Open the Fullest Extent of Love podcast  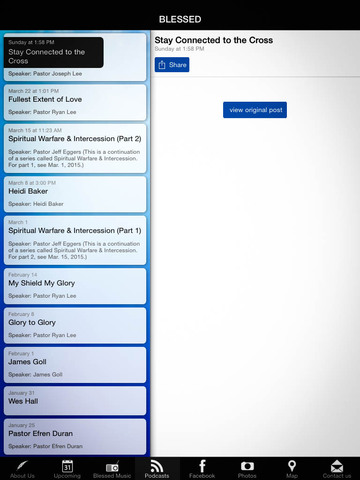coord(75,102)
